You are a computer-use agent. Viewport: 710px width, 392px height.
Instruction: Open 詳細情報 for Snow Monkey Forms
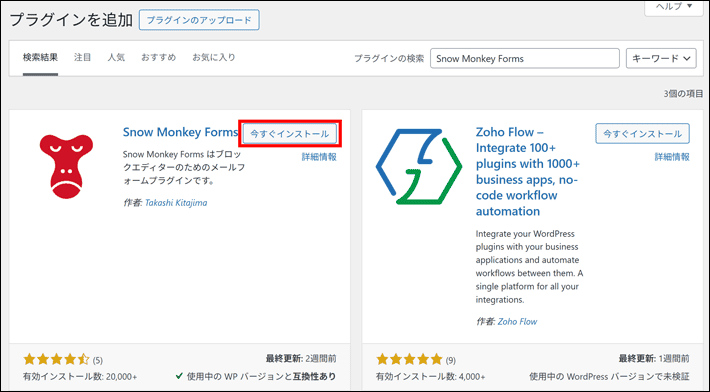click(x=319, y=157)
